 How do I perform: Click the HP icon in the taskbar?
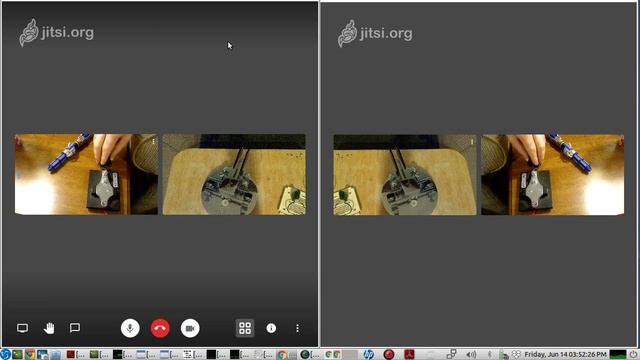coord(368,354)
